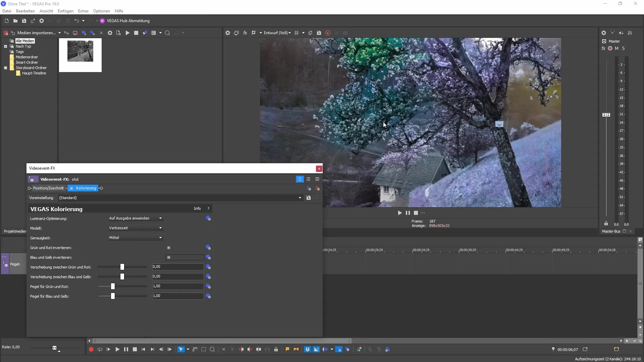Viewport: 644px width, 362px height.
Task: Expand the Nach Typ tree node
Action: [x=5, y=47]
